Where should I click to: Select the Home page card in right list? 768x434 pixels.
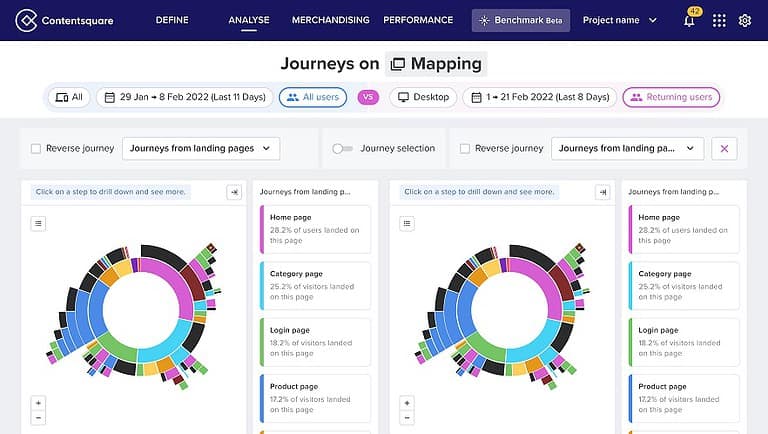click(x=684, y=229)
